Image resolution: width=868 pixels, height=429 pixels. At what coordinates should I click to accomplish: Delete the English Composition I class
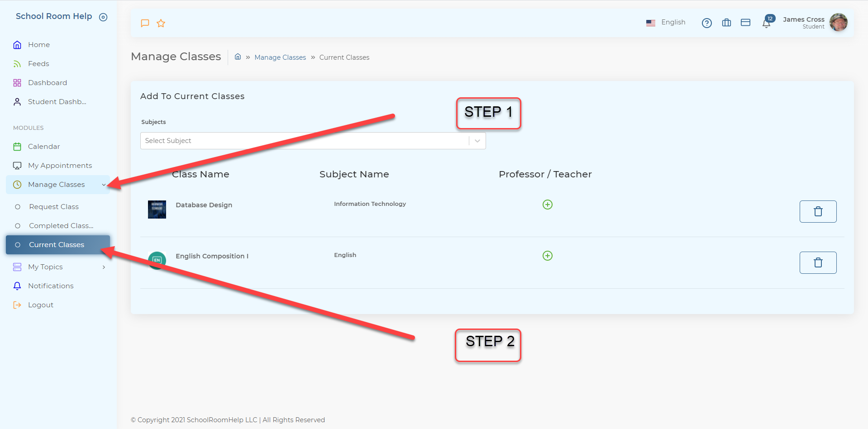pyautogui.click(x=818, y=262)
